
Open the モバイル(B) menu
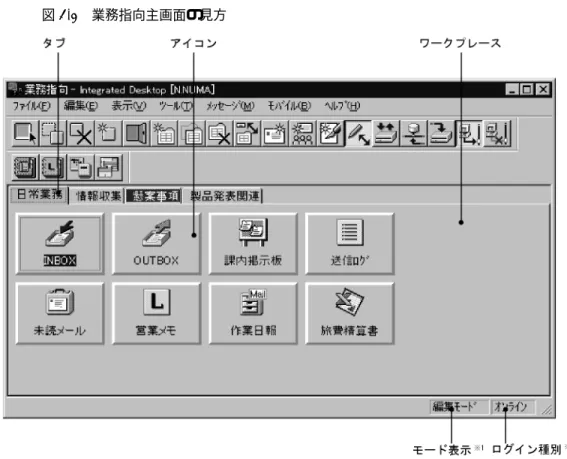[289, 106]
